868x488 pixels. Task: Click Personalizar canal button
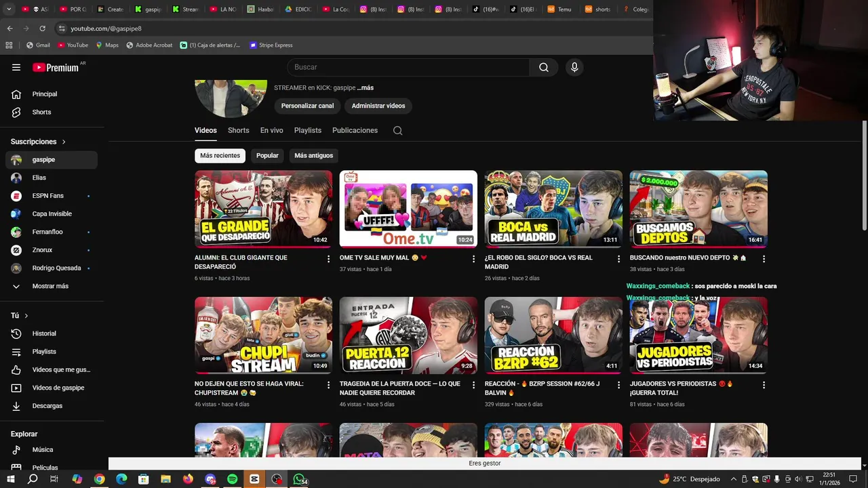[x=307, y=106]
